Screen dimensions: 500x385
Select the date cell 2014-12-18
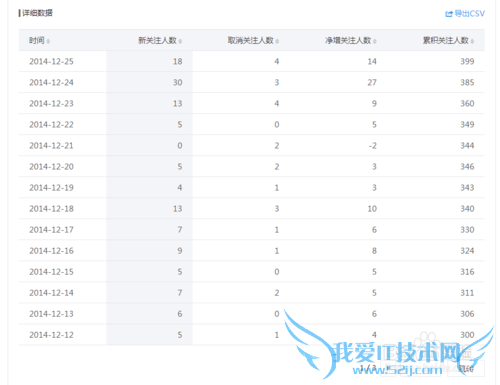click(x=51, y=209)
